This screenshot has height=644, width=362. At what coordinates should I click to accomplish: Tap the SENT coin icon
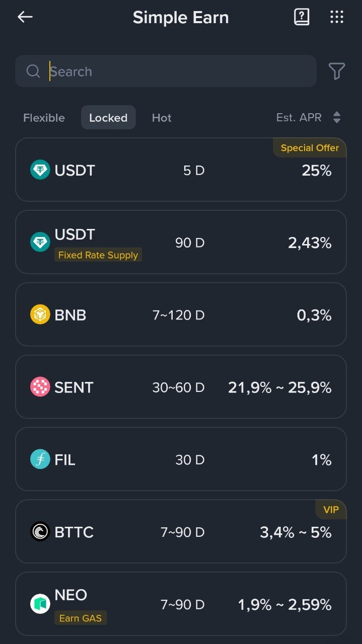click(x=40, y=387)
